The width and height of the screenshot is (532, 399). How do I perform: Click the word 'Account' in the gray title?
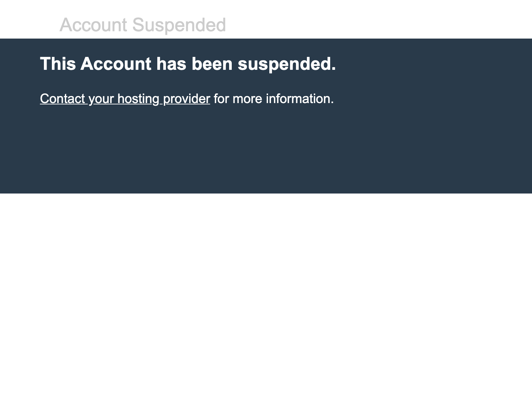[x=93, y=25]
